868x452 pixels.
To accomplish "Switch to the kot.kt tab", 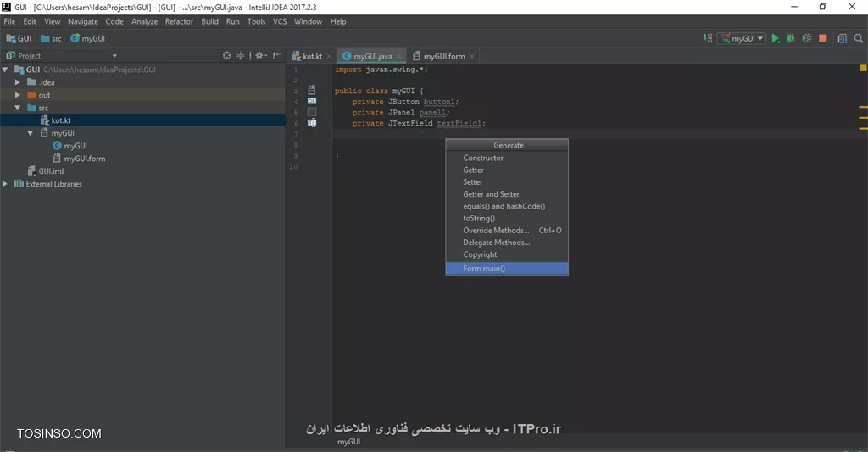I will pos(312,56).
